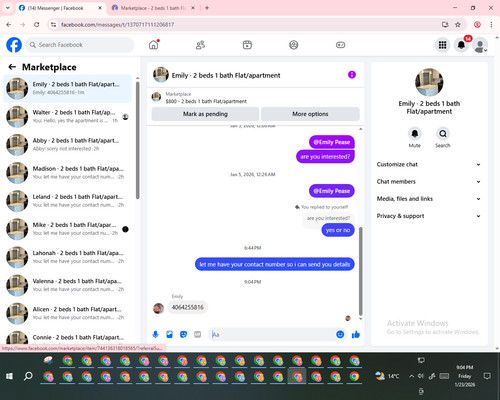Open the weather widget showing 14°C

coord(387,376)
